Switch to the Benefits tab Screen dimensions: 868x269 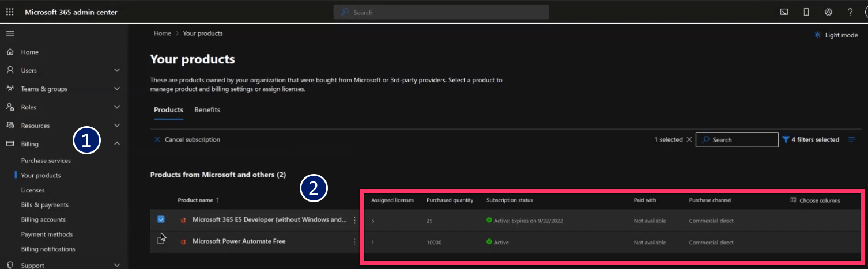tap(207, 110)
